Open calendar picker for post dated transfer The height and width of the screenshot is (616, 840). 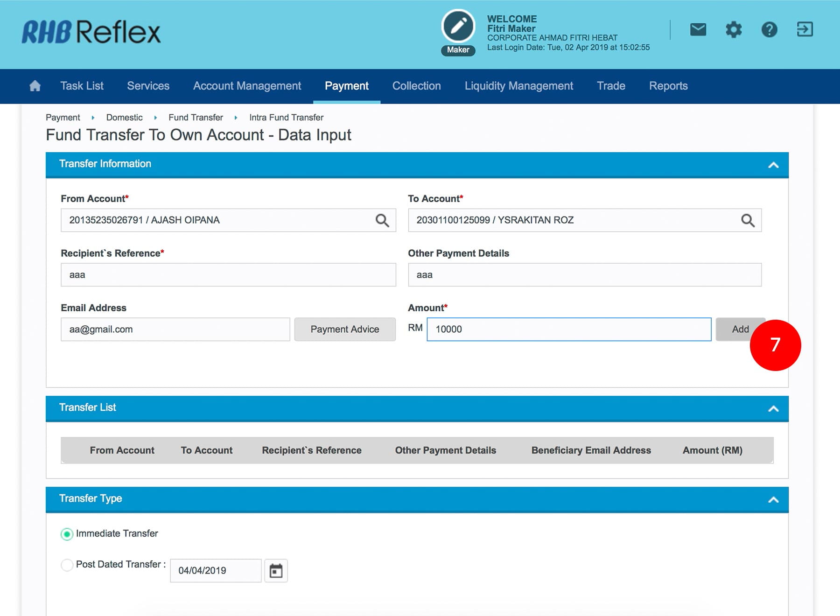(x=276, y=571)
